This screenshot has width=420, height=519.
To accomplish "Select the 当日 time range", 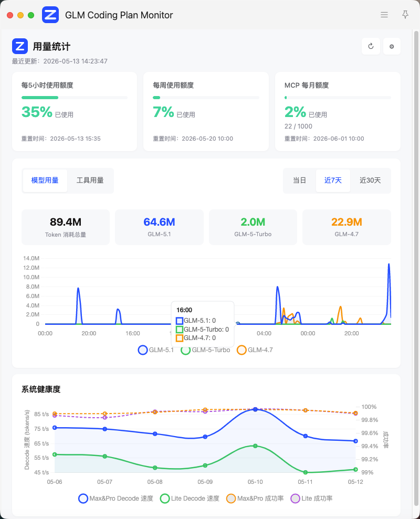I will click(299, 181).
